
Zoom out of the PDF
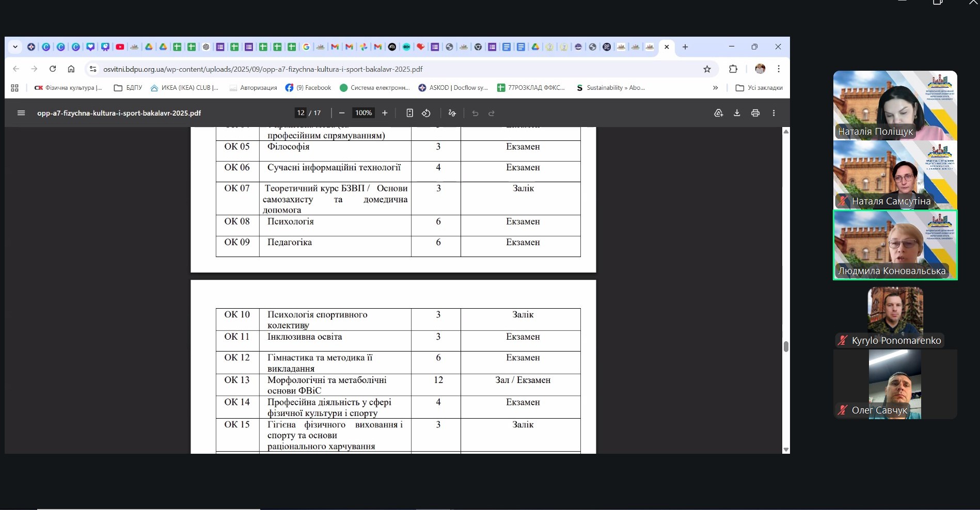pos(342,113)
